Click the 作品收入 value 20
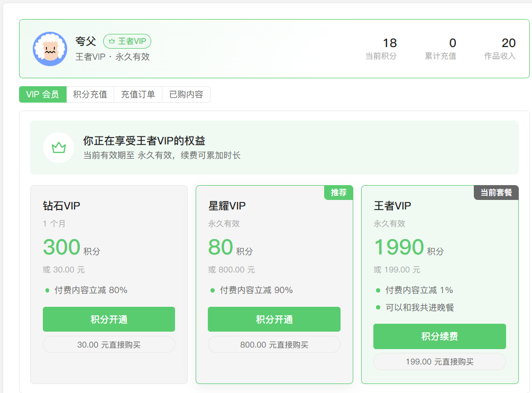 click(509, 43)
